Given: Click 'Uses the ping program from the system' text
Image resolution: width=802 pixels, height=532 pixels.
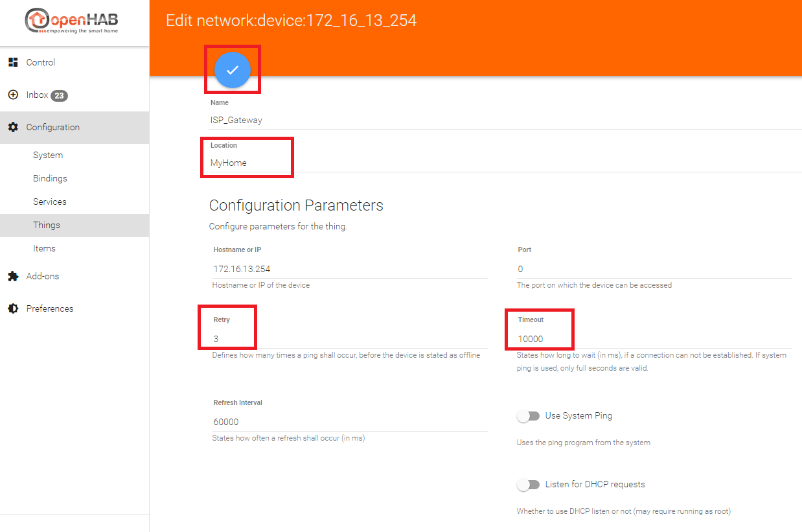Looking at the screenshot, I should click(584, 443).
